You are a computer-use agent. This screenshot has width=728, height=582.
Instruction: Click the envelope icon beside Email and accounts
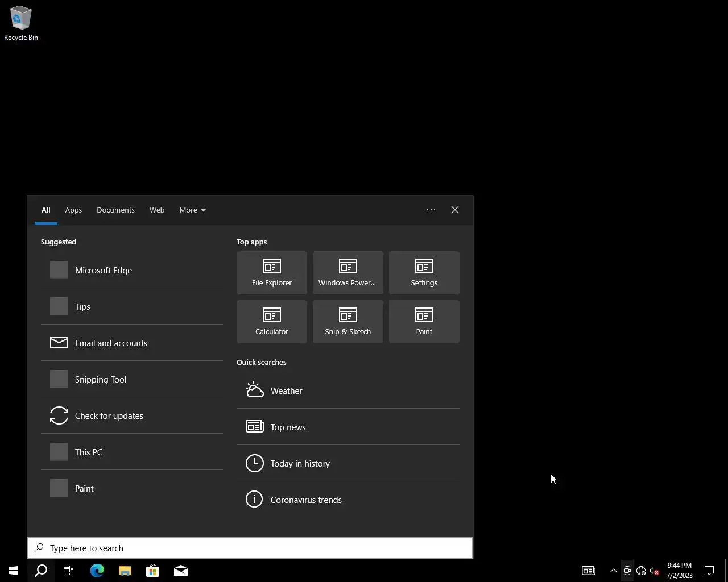point(59,343)
